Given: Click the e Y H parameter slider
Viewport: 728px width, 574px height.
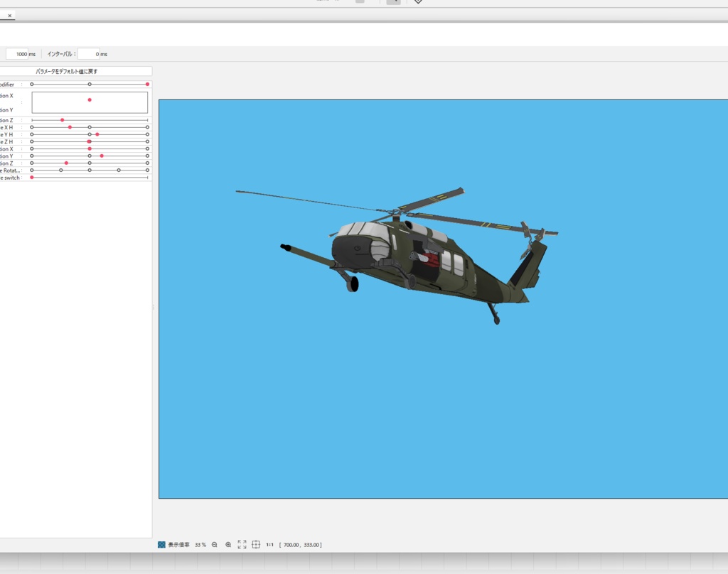Looking at the screenshot, I should coord(90,134).
